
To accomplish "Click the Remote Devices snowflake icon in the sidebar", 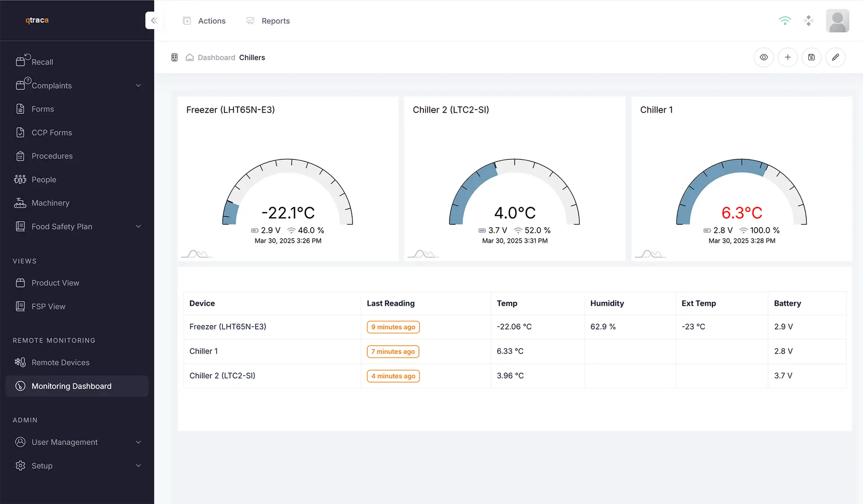I will pos(20,362).
